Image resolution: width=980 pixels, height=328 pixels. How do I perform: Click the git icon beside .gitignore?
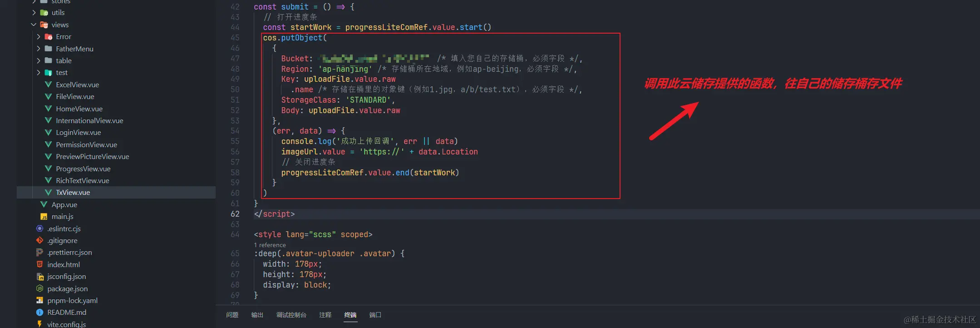39,240
